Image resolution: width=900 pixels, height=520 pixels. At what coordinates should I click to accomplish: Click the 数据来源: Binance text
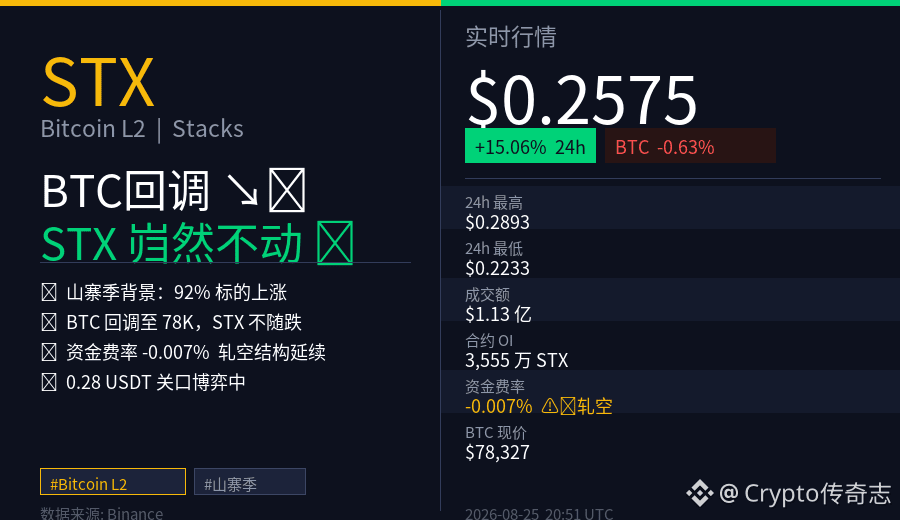point(102,513)
